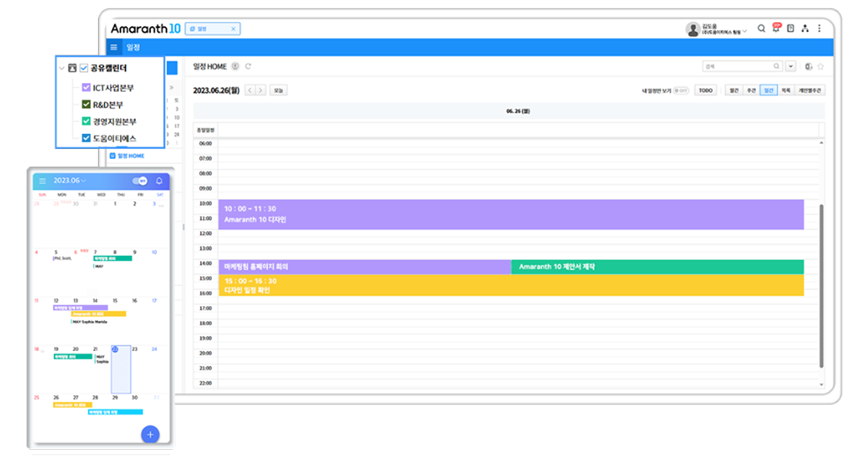The height and width of the screenshot is (456, 868).
Task: Click the user profile avatar
Action: click(x=692, y=29)
